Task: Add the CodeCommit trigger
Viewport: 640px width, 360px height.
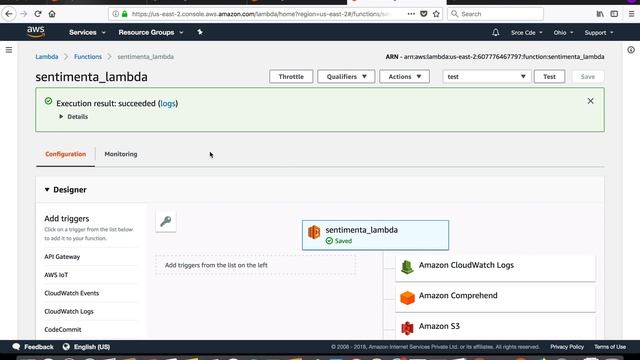Action: [63, 329]
